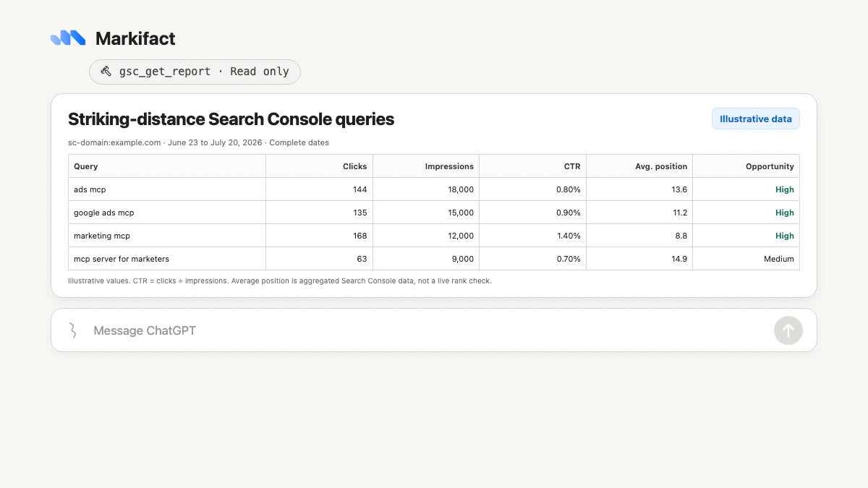
Task: Click the 8.8 average position value
Action: tap(681, 236)
